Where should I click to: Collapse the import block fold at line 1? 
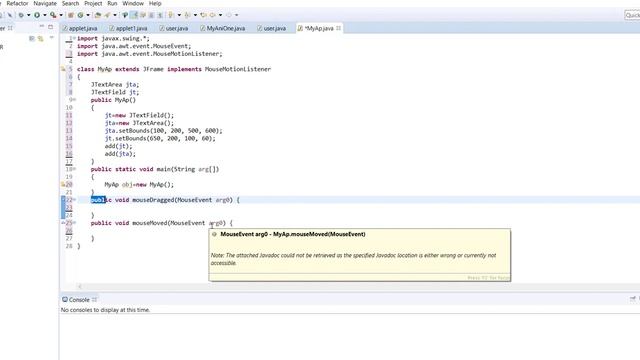click(74, 38)
